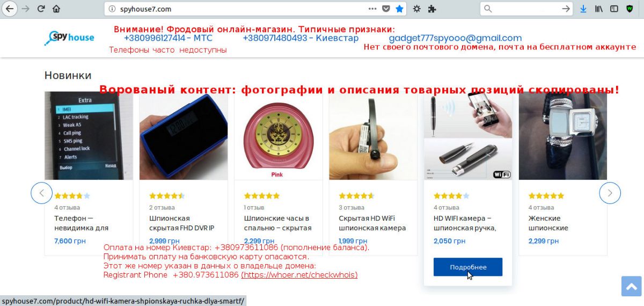Reload the page with the refresh icon
Screen dimensions: 644x306
pyautogui.click(x=41, y=9)
